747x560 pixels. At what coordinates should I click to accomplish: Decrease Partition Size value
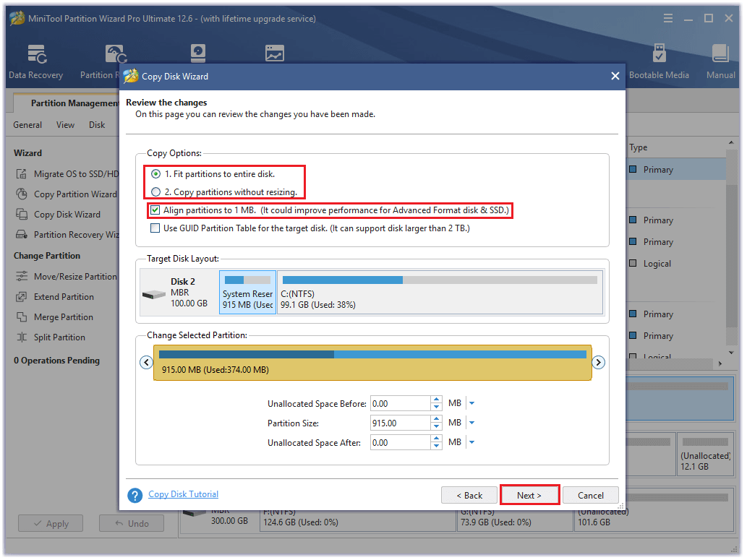[x=436, y=426]
